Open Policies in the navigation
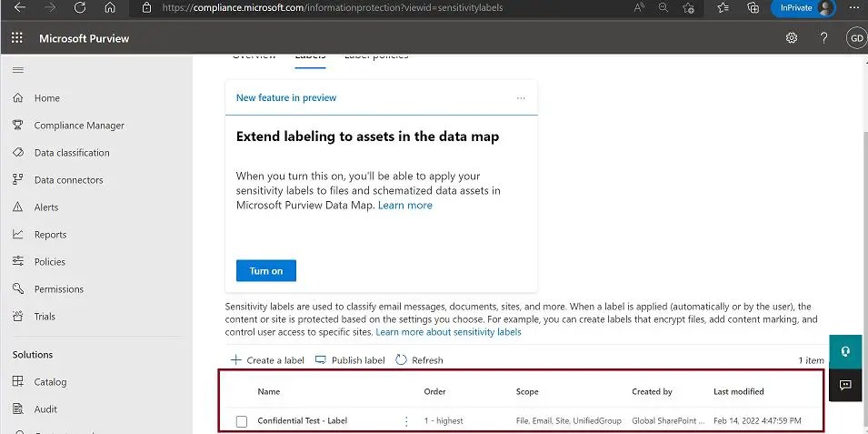The height and width of the screenshot is (434, 868). click(50, 262)
